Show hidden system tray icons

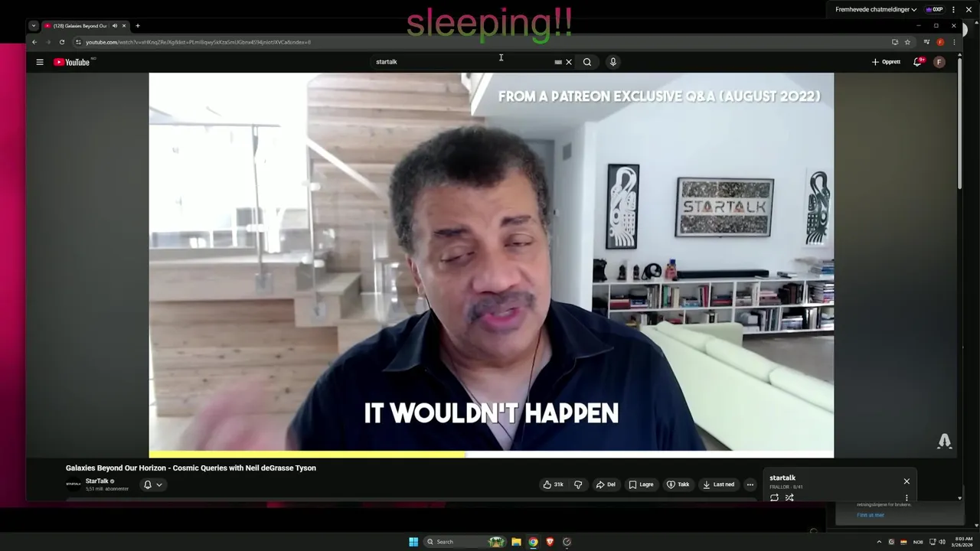(x=879, y=542)
